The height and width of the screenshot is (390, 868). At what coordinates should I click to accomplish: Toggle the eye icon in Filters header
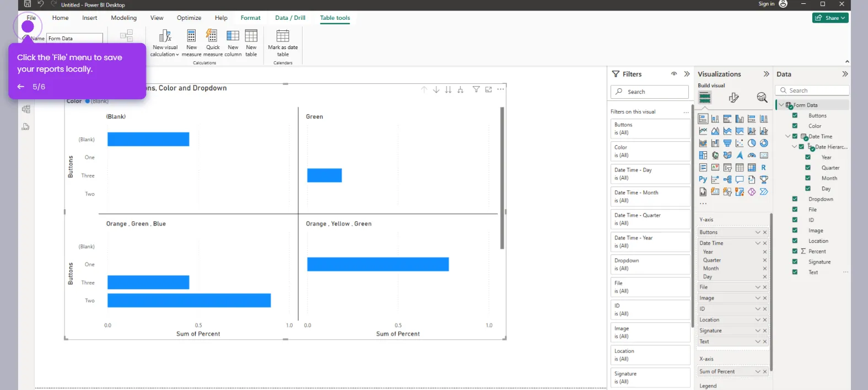[x=673, y=74]
